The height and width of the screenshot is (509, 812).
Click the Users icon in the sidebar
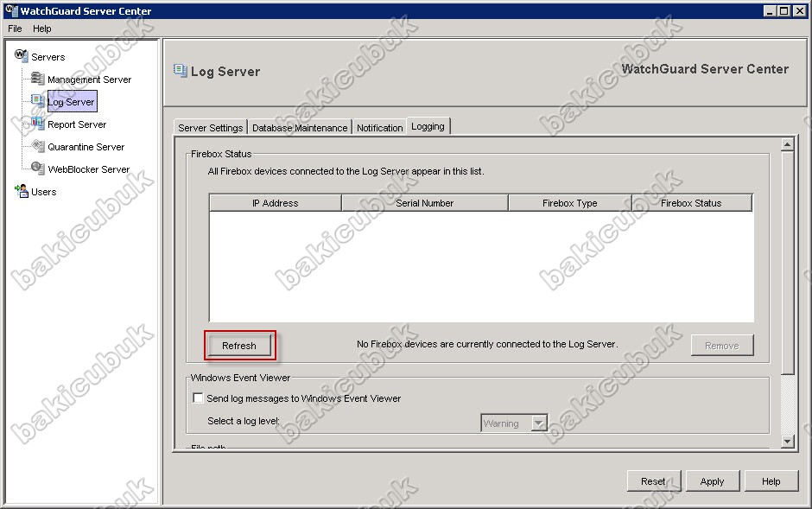coord(22,191)
